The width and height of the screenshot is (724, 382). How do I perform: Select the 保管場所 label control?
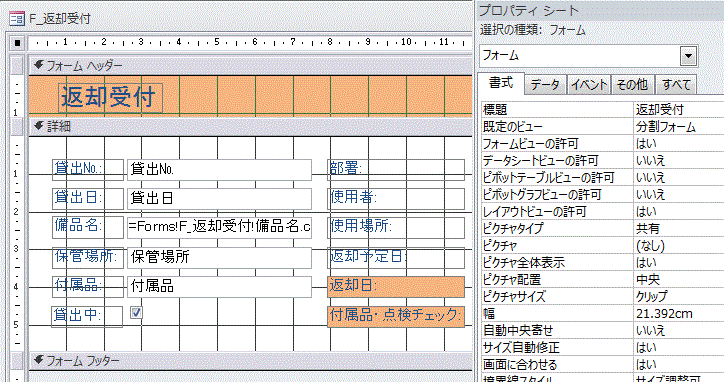[88, 257]
